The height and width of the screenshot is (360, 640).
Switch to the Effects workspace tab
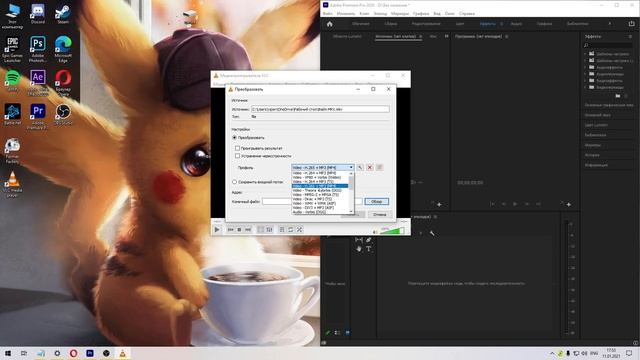(487, 24)
